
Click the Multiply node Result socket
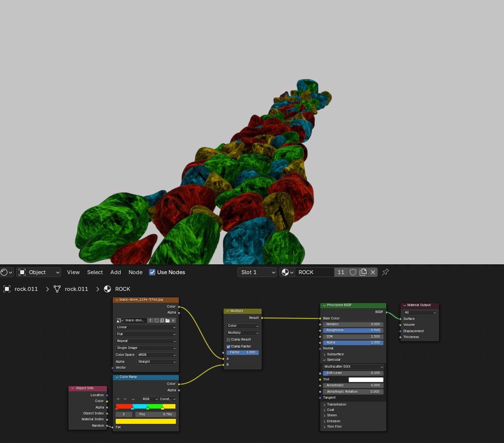tap(262, 318)
